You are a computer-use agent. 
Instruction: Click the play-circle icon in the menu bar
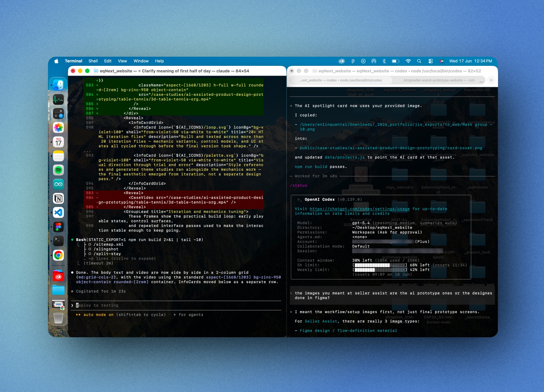pyautogui.click(x=363, y=61)
